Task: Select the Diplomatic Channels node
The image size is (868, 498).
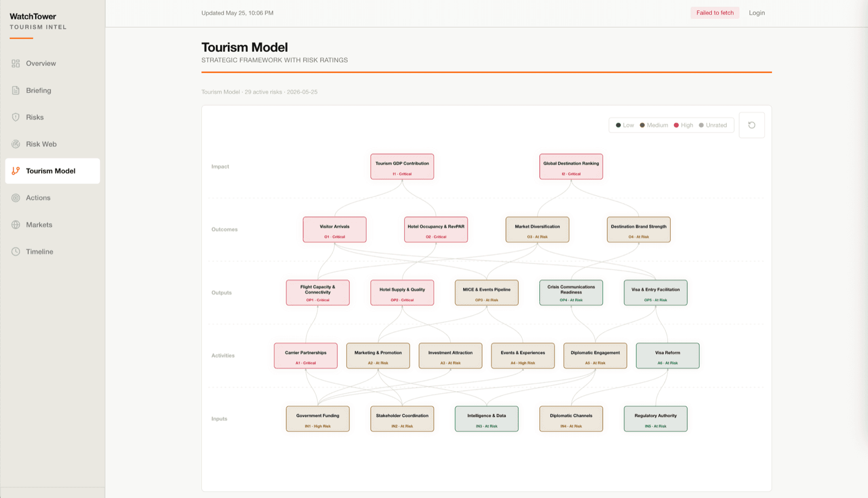Action: pos(571,419)
